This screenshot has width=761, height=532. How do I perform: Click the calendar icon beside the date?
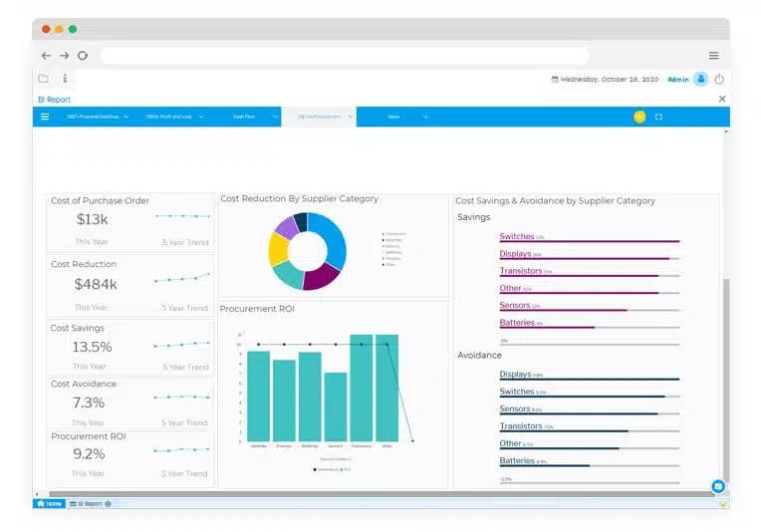554,79
